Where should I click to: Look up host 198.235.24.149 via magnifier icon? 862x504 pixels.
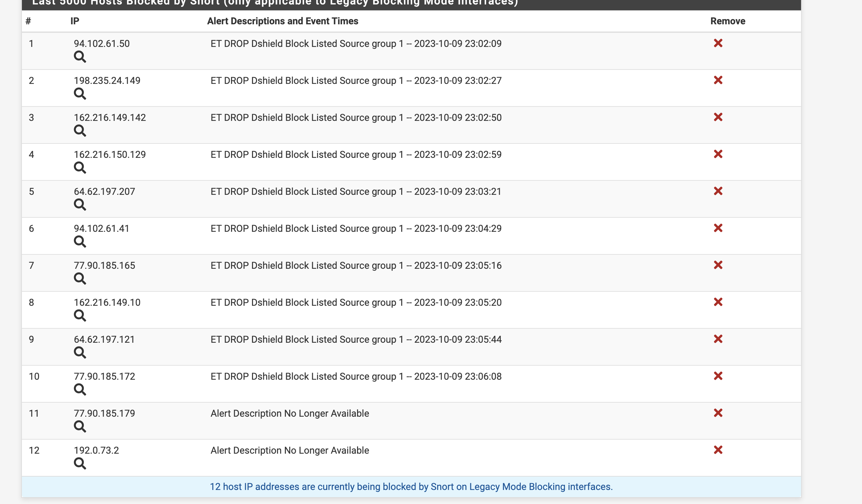(x=80, y=93)
